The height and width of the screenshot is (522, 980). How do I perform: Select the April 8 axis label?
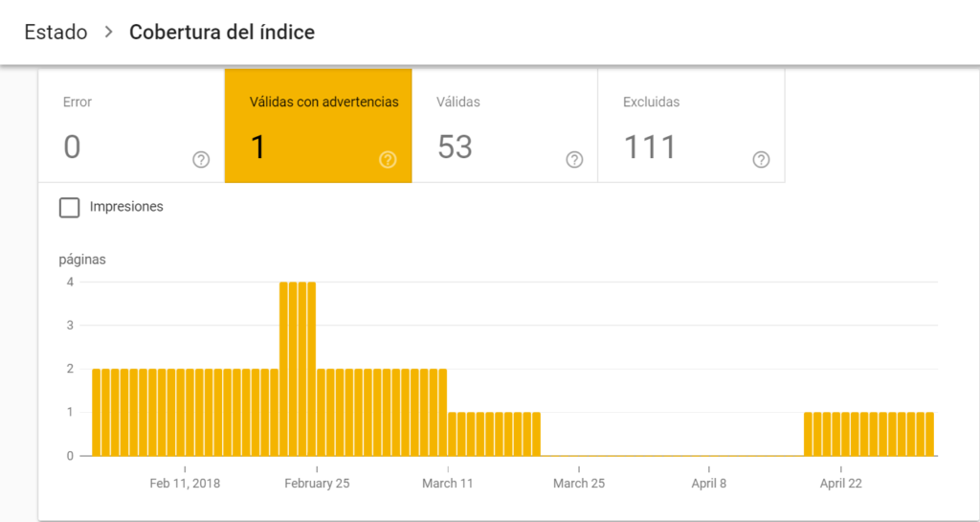pos(709,484)
